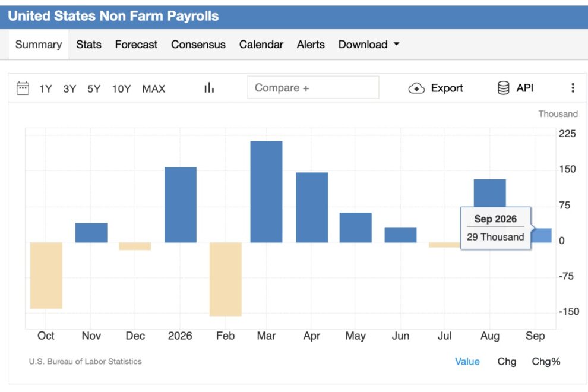Expand the Download dropdown menu
Image resolution: width=588 pixels, height=392 pixels.
coord(369,45)
